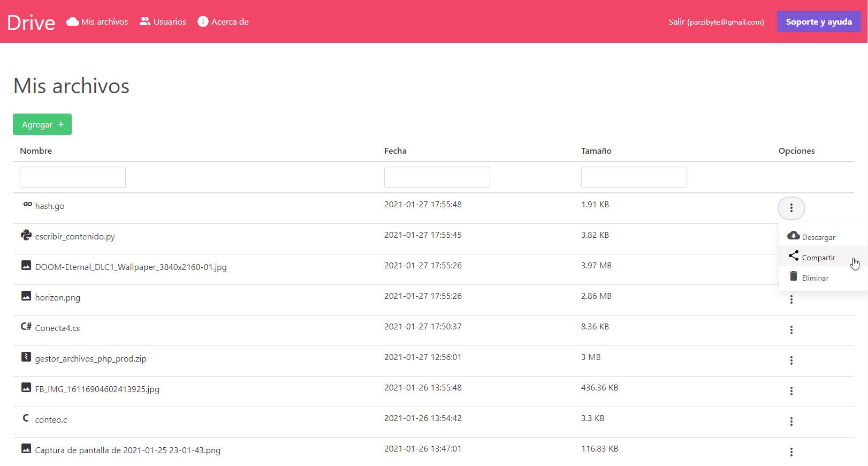Select the escribir_contenido.py file name
This screenshot has width=868, height=466.
(x=75, y=236)
